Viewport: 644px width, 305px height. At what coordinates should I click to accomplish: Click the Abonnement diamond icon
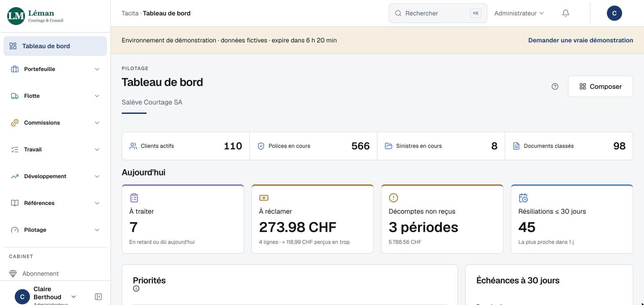pos(13,274)
